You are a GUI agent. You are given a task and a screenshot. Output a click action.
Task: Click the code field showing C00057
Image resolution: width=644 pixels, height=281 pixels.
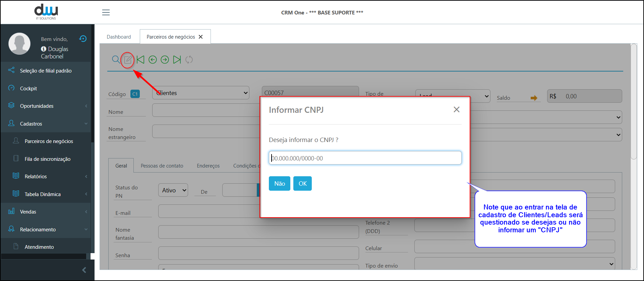coord(310,92)
